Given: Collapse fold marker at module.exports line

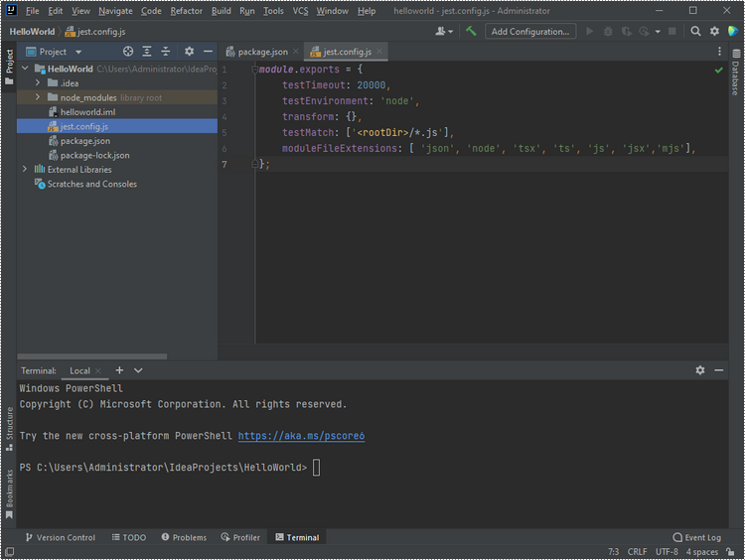Looking at the screenshot, I should [x=254, y=70].
